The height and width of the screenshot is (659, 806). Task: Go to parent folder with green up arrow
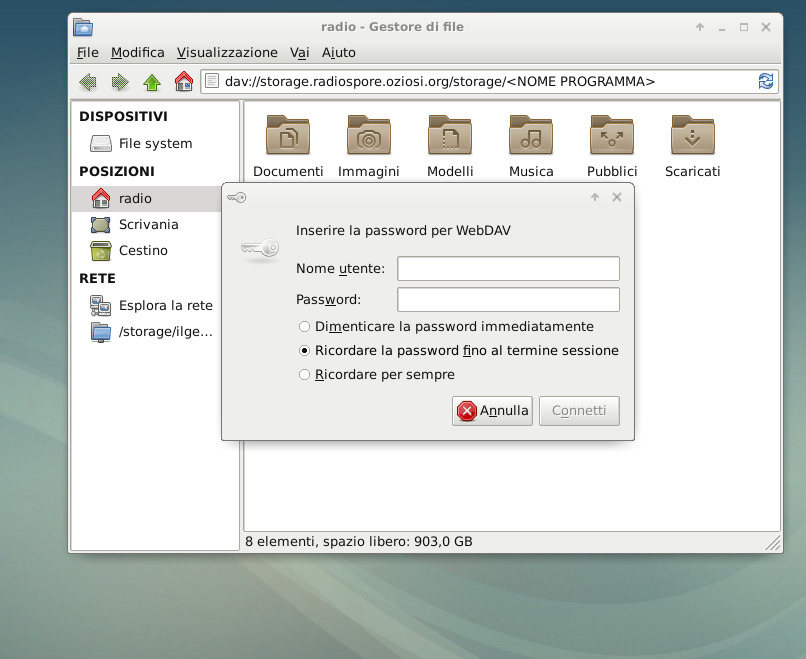[x=152, y=82]
